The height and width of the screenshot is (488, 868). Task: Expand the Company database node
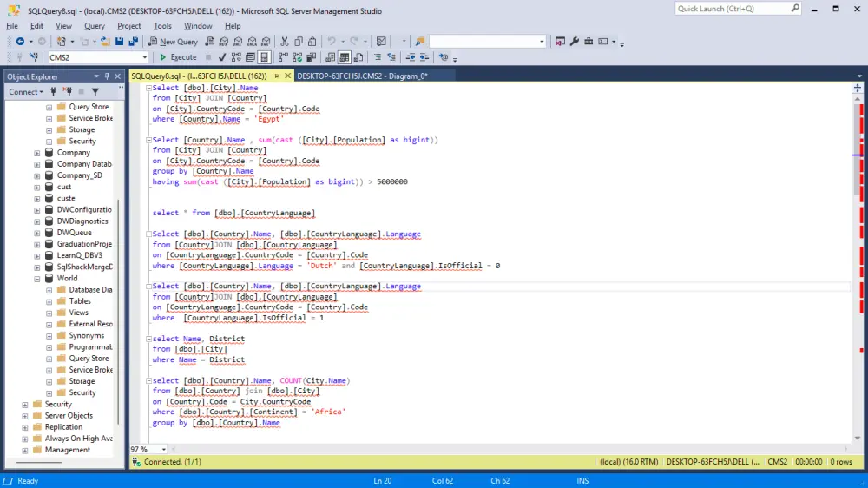point(37,153)
